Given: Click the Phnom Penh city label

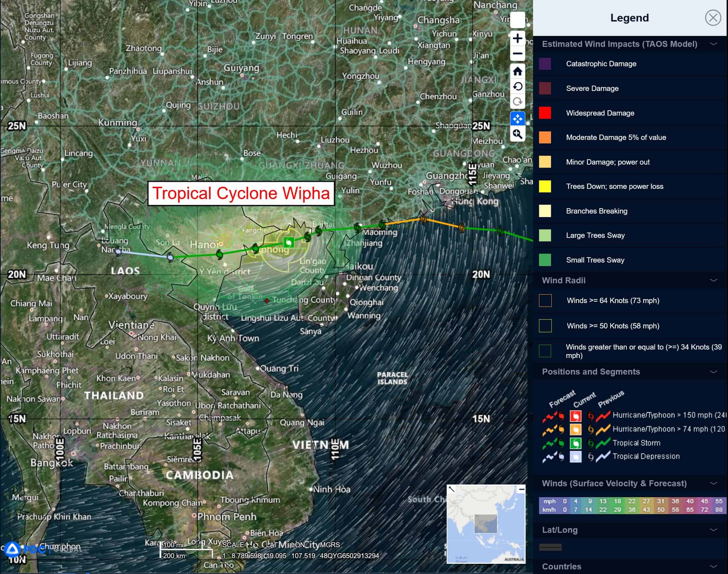Looking at the screenshot, I should 227,517.
